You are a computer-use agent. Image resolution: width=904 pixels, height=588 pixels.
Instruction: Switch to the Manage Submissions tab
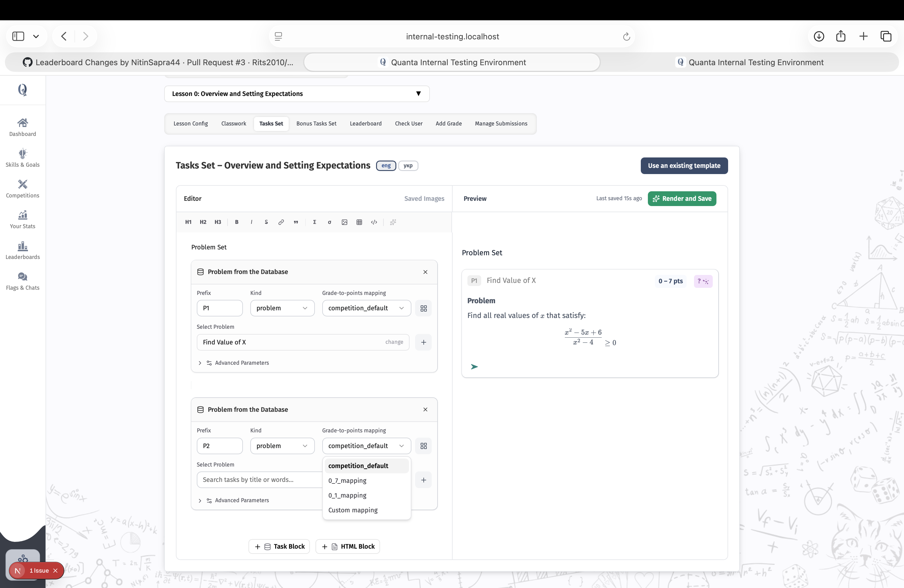(x=501, y=124)
